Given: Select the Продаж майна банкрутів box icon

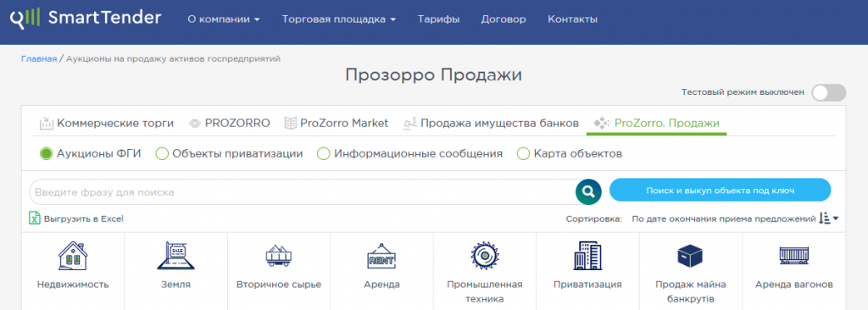Looking at the screenshot, I should (x=690, y=256).
